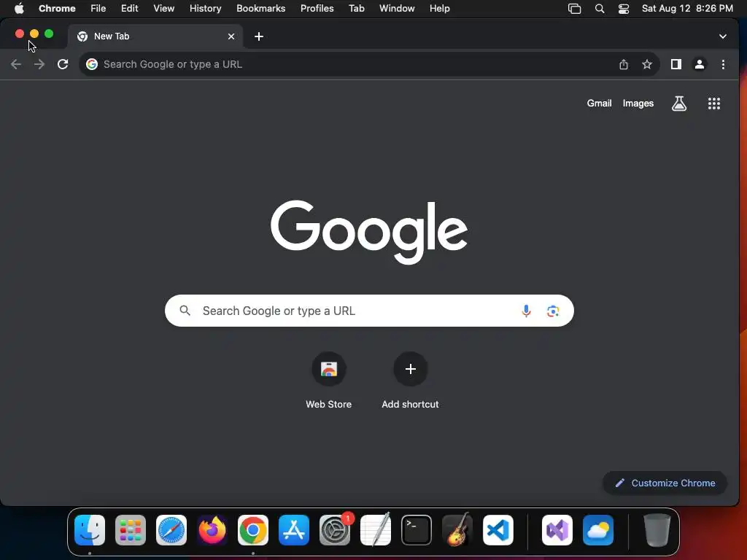Open App Store from the Dock
Screen dimensions: 747x560
click(294, 530)
